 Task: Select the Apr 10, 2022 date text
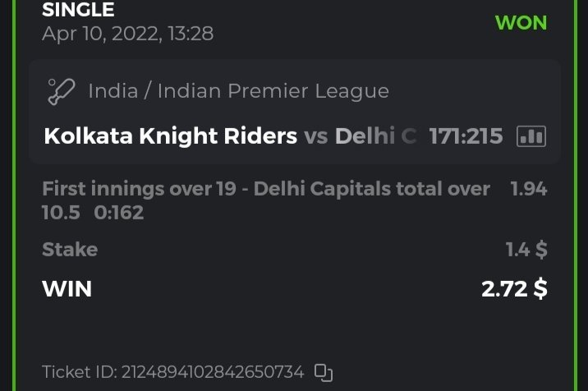pos(127,34)
